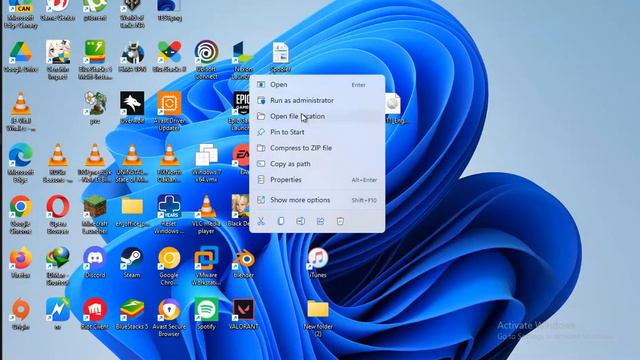Select the Discord desktop icon
The image size is (640, 360).
coord(95,262)
